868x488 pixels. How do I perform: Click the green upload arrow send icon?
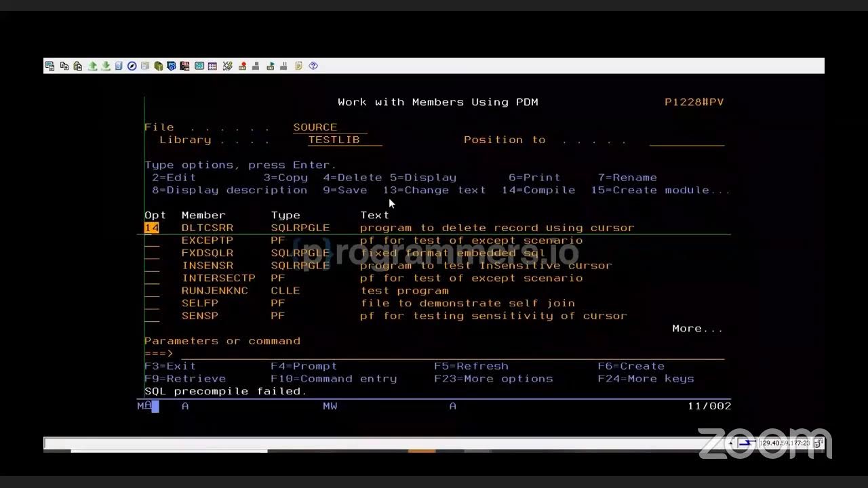coord(93,66)
